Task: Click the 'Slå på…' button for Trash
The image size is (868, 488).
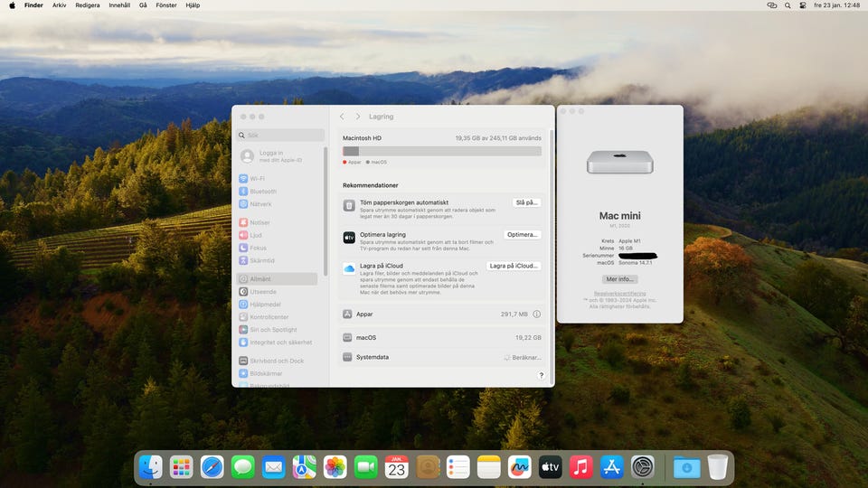Action: point(526,202)
